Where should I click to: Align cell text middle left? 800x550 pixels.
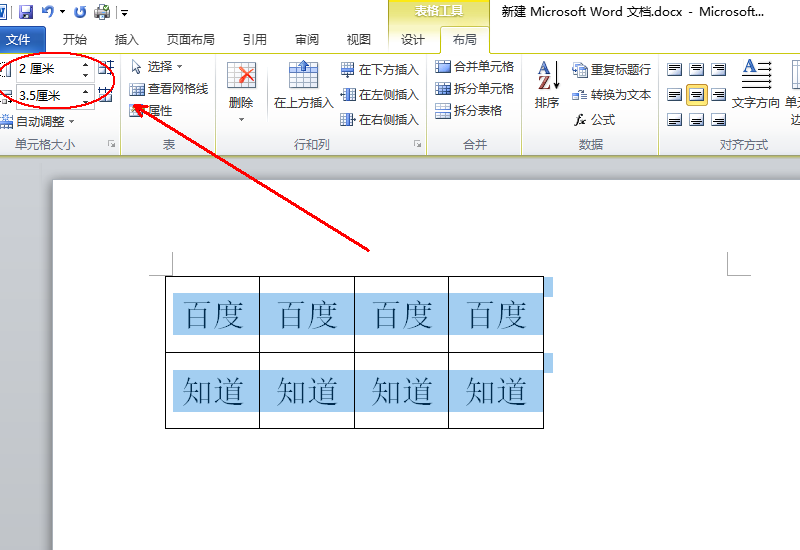(x=674, y=94)
